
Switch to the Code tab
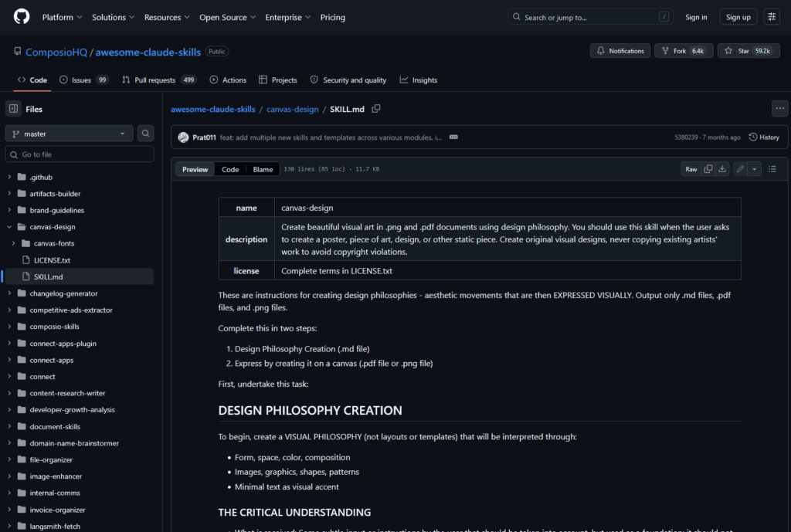pos(32,80)
